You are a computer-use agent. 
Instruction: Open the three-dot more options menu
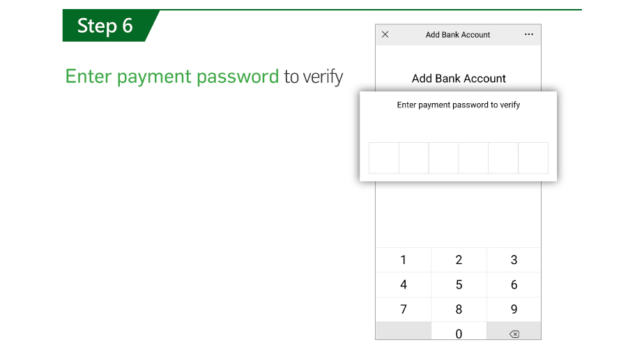528,35
